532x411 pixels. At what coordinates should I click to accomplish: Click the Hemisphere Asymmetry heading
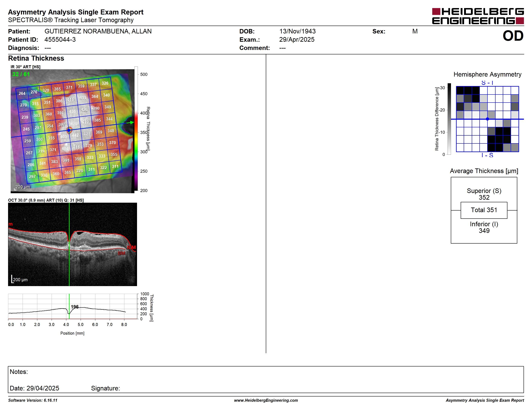(487, 74)
